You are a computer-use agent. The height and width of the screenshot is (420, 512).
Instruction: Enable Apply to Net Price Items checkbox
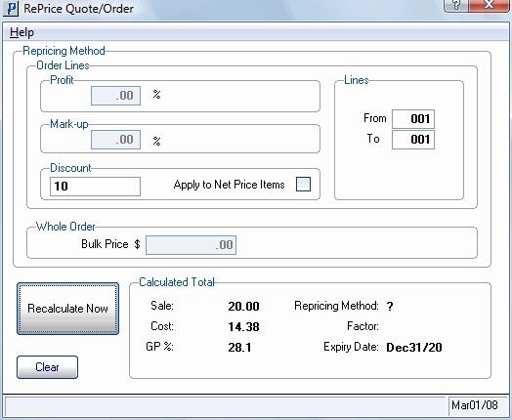[303, 184]
